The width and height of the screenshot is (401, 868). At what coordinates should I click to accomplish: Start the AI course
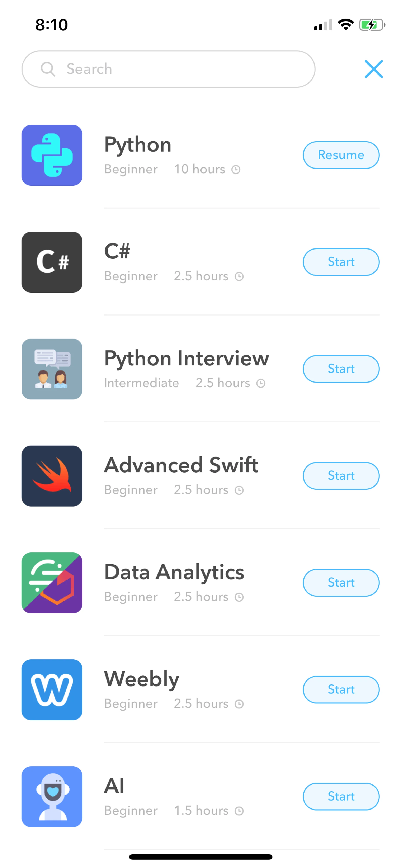(341, 796)
